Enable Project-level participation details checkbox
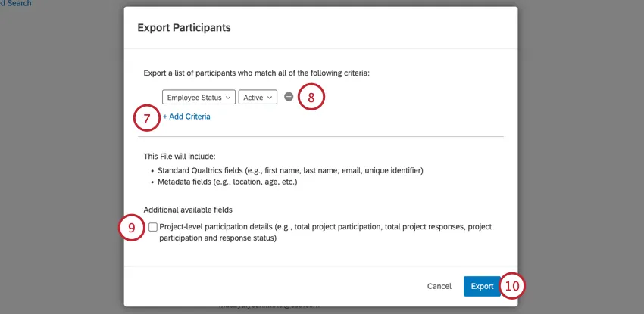 point(154,227)
